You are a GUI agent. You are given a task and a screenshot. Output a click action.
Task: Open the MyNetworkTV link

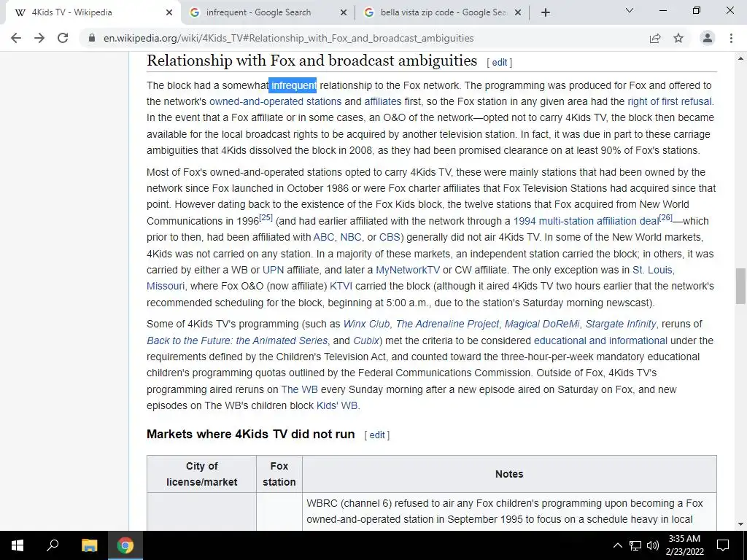tap(408, 270)
